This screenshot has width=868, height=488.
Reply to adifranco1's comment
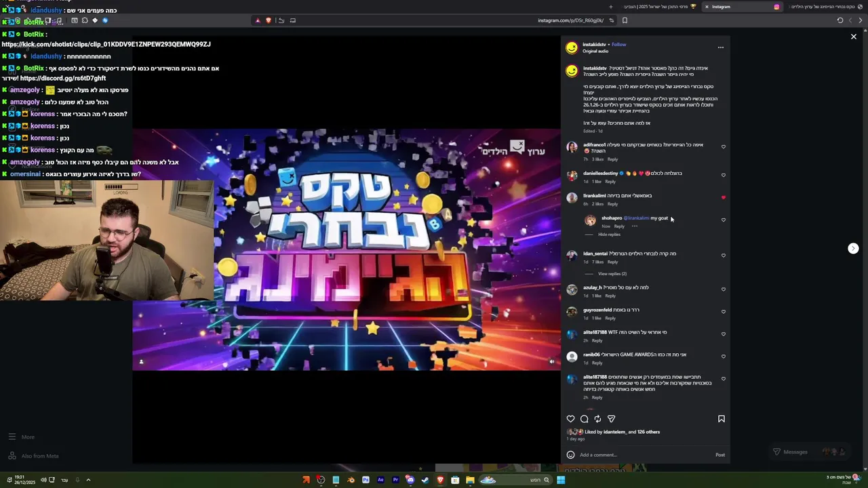(612, 159)
